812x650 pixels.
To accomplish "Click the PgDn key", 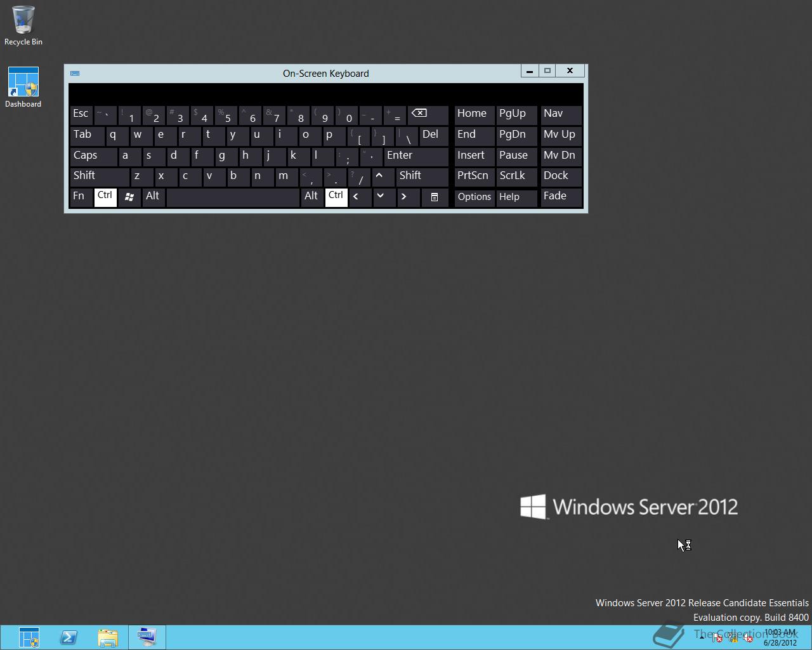I will pos(516,135).
